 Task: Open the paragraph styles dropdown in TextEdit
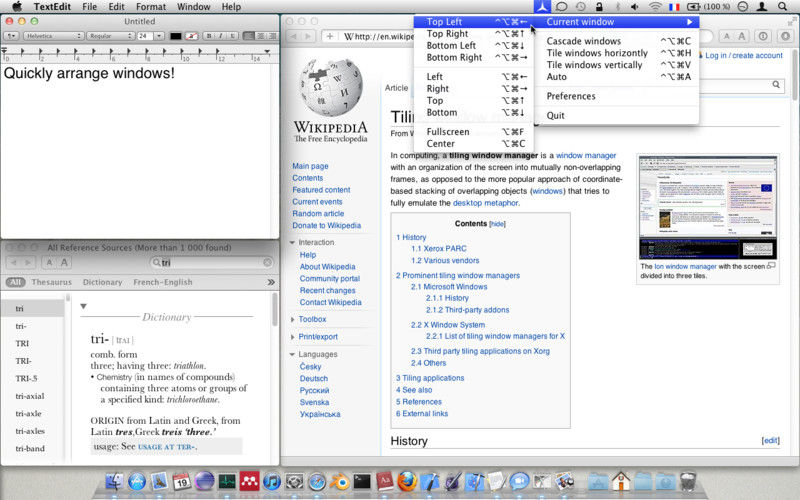pos(11,36)
